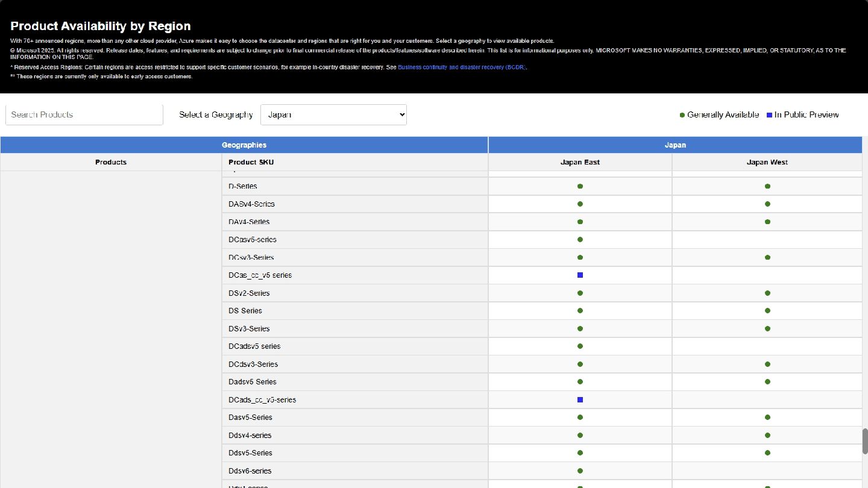Image resolution: width=868 pixels, height=488 pixels.
Task: Open the Select a Geography dropdown
Action: [333, 115]
